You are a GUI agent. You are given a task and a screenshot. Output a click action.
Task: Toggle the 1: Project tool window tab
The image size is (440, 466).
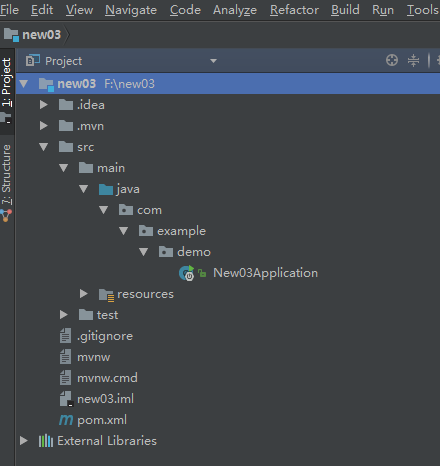click(x=7, y=82)
